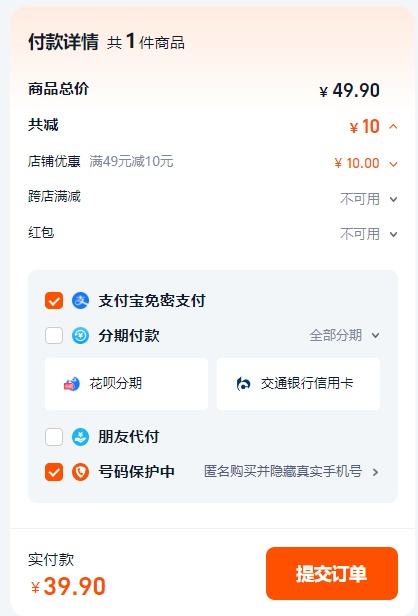Click the phone shield icon beside 号码保护中
This screenshot has height=616, width=418.
tap(80, 472)
